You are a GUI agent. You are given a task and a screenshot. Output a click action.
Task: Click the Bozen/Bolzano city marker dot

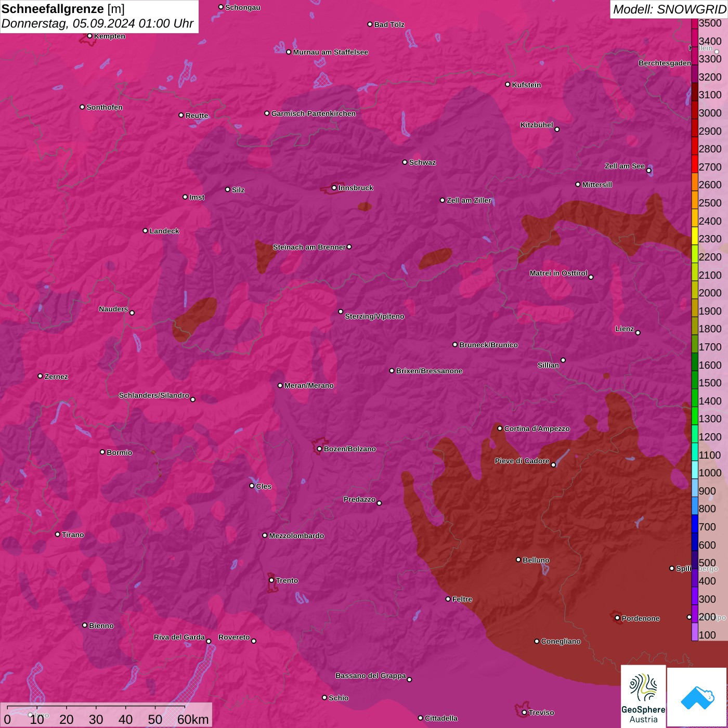coord(319,449)
